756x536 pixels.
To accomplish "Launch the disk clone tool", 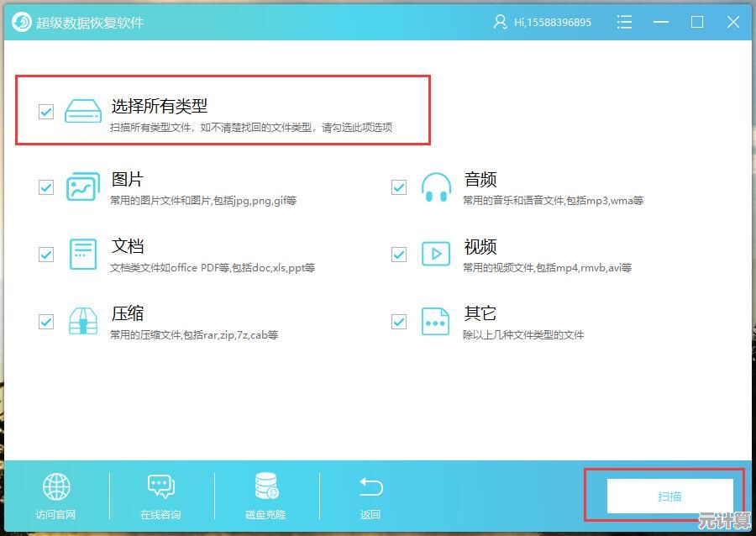I will (x=265, y=487).
